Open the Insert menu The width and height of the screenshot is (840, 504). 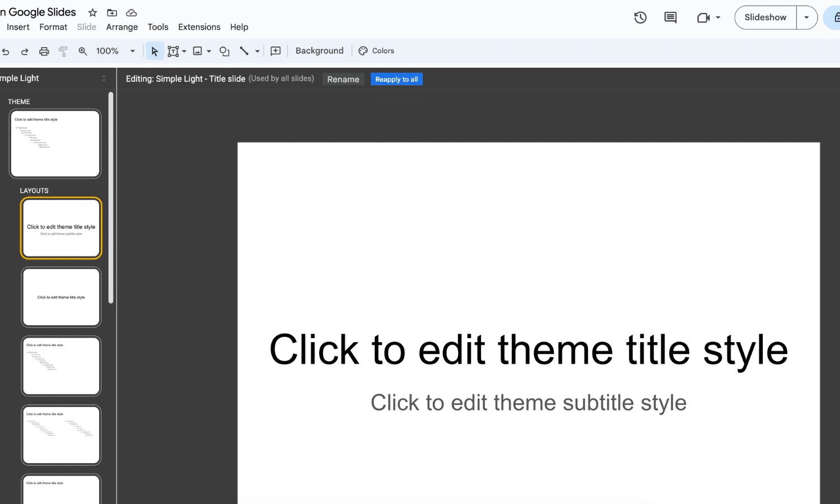point(18,26)
